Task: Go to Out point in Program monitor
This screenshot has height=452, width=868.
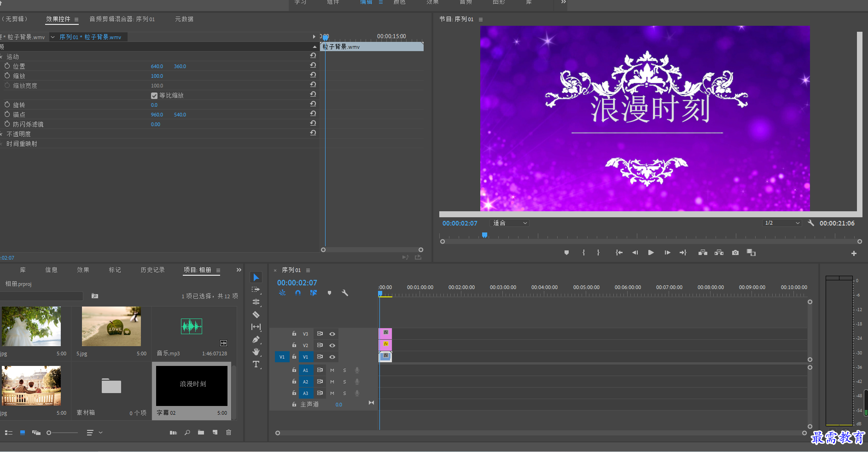Action: click(x=683, y=253)
